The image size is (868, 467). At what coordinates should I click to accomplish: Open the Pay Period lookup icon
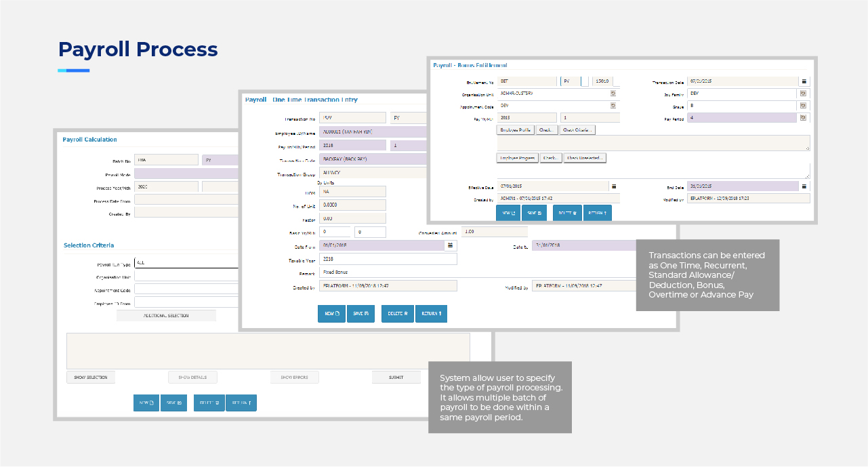(804, 118)
